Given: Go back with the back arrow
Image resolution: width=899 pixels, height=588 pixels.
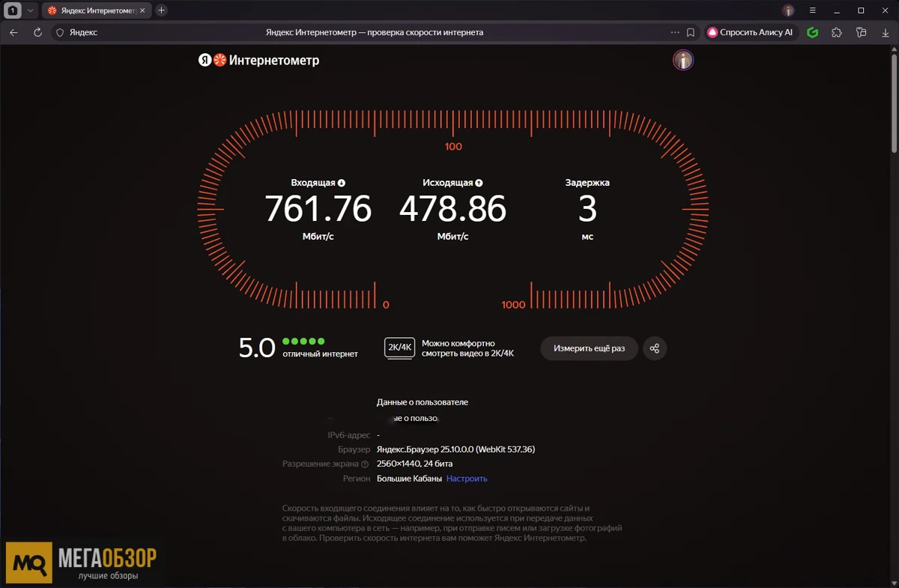Looking at the screenshot, I should click(x=13, y=32).
